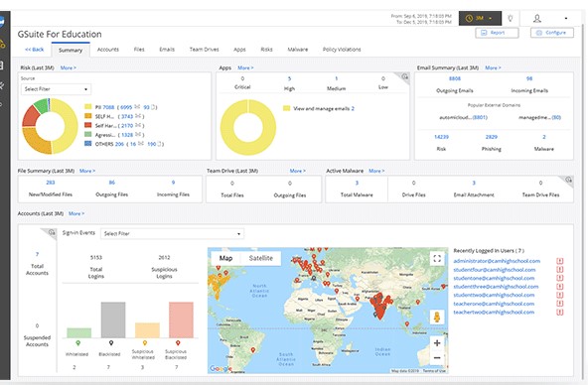
Task: Open the Team Drives tab
Action: [204, 50]
